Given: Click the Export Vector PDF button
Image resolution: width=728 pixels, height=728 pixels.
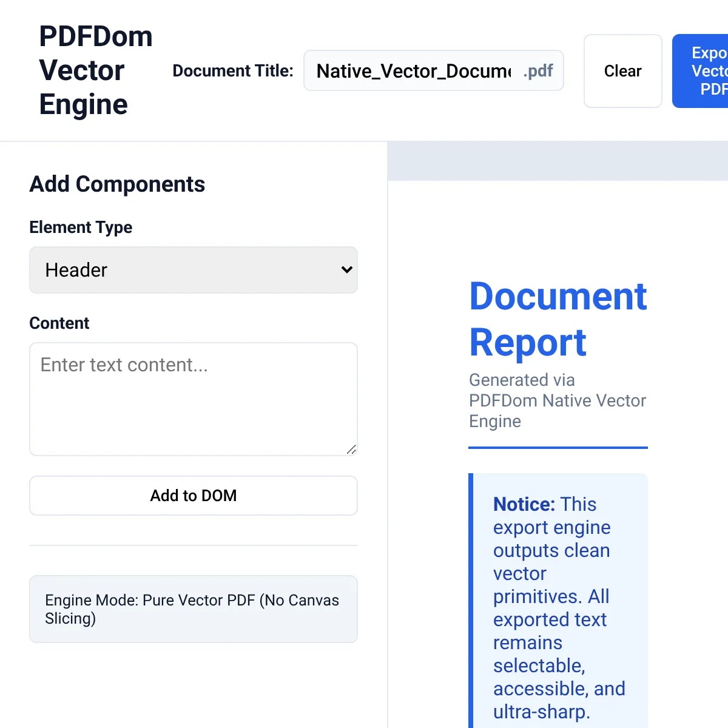Looking at the screenshot, I should 701,71.
